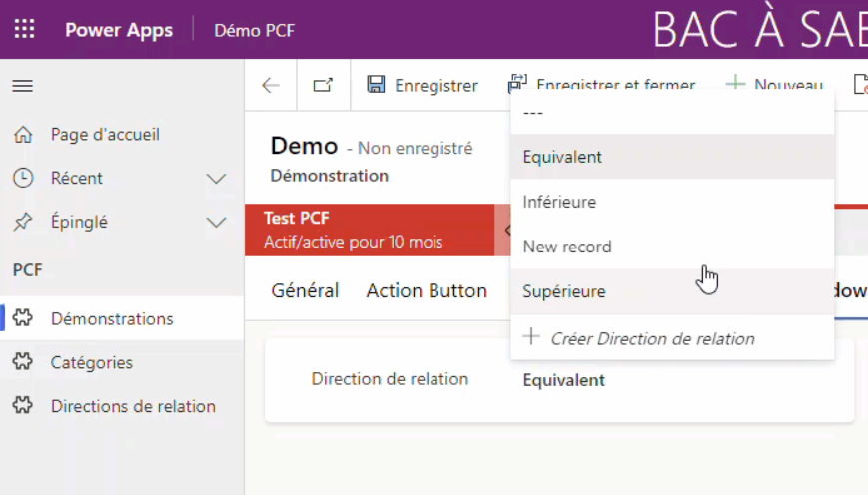Expand the Récent section chevron
The image size is (868, 495).
coord(216,179)
